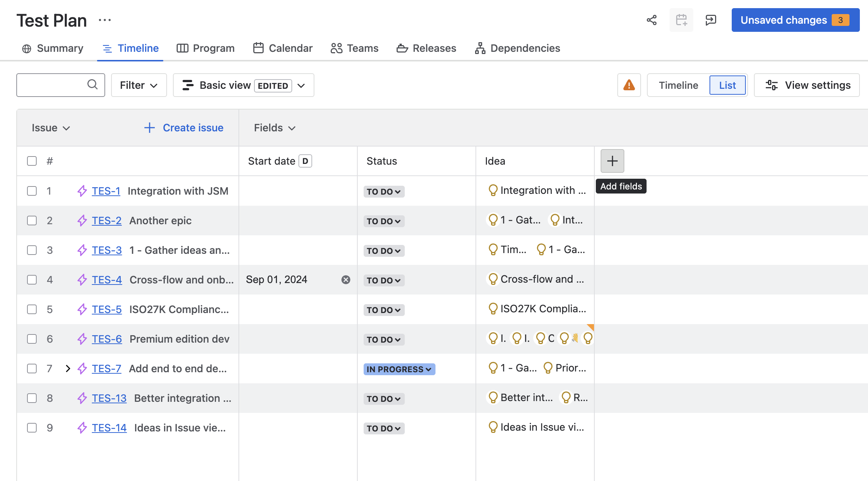The image size is (868, 481).
Task: Open the Status dropdown showing IN PROGRESS
Action: (399, 369)
